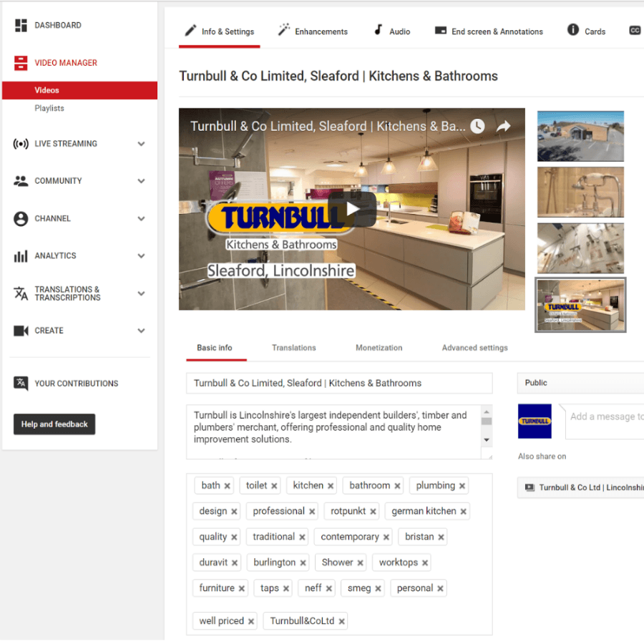Expand the Channel section

(x=141, y=218)
